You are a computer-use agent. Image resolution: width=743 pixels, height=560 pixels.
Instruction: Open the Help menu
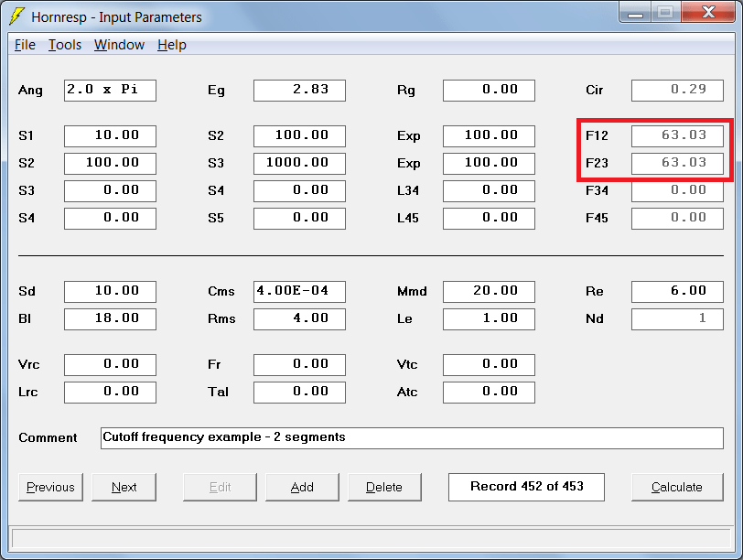pos(172,45)
